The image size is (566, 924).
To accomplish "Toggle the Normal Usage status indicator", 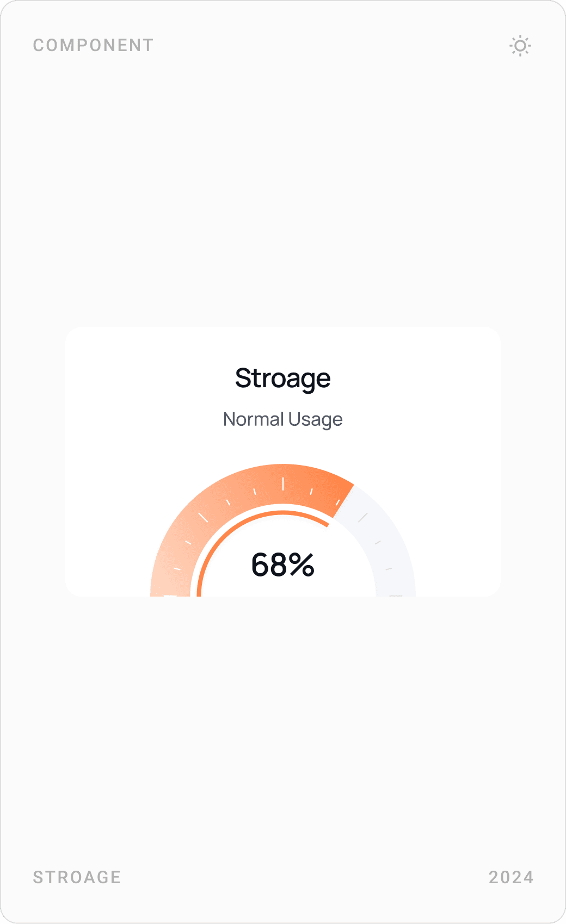I will [283, 419].
